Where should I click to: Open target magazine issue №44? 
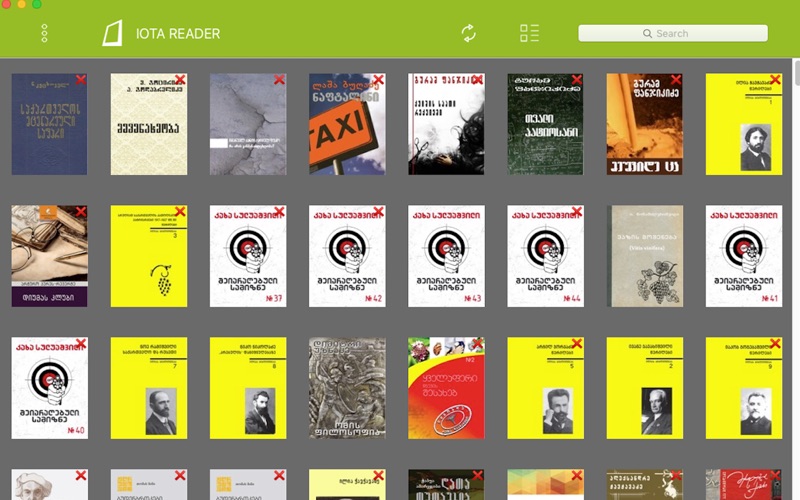tap(545, 256)
